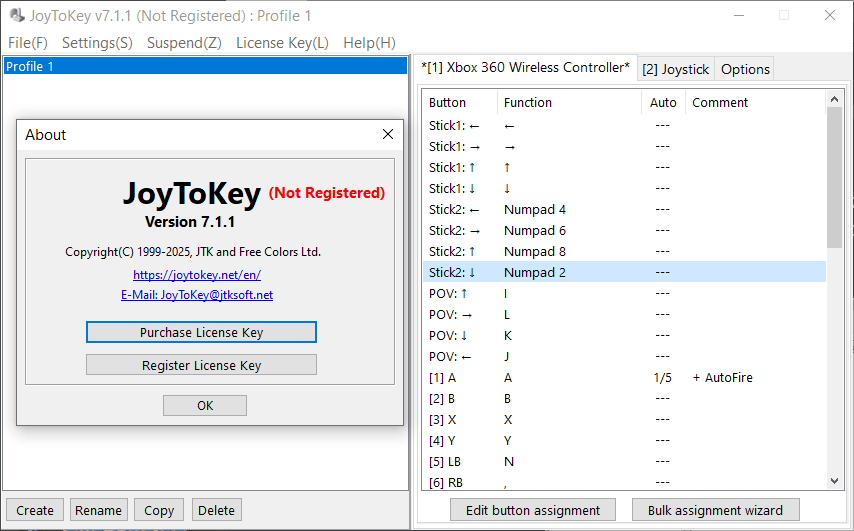Click the Auto column header
The image size is (854, 531).
663,102
